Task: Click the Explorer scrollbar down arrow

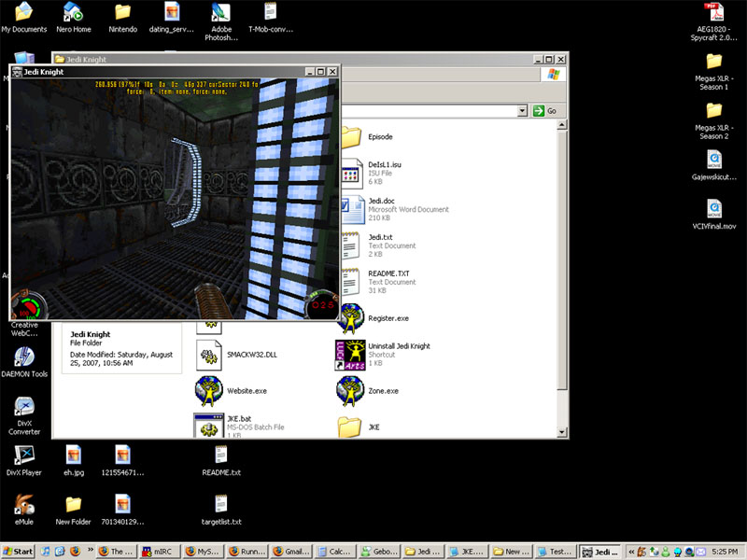Action: [x=562, y=432]
